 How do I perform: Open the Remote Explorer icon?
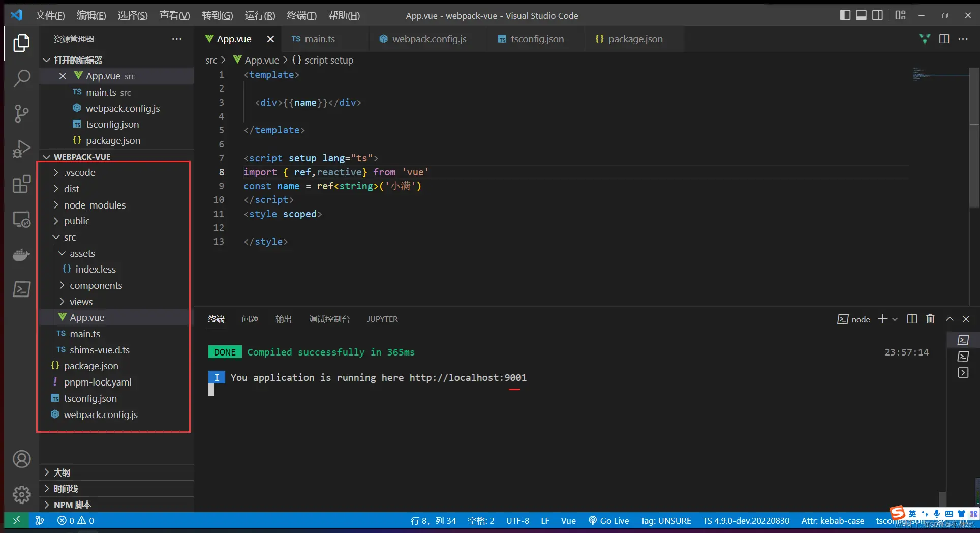tap(21, 220)
